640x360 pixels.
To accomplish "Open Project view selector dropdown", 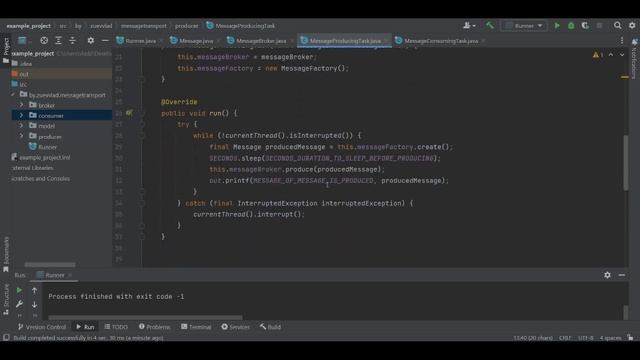I will pos(24,40).
